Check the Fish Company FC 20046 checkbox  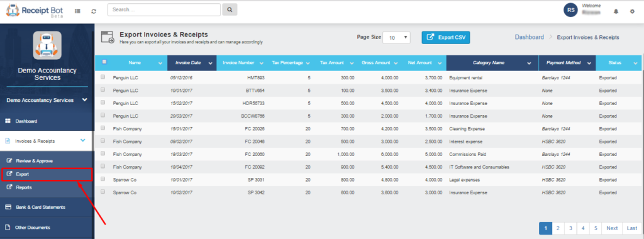point(103,141)
